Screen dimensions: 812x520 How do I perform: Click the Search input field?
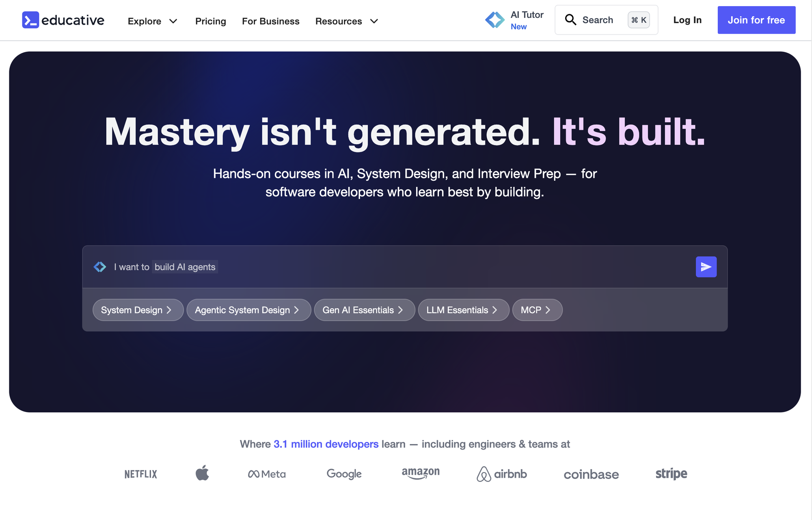pyautogui.click(x=606, y=20)
